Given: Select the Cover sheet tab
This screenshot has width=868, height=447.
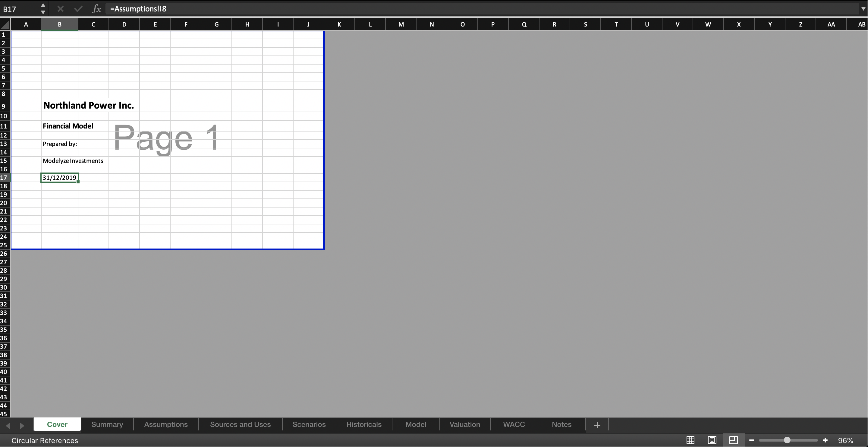Looking at the screenshot, I should point(57,424).
